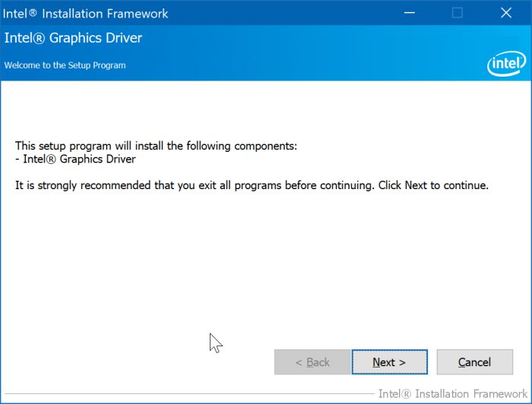Close the Intel Installation Framework window

[506, 13]
